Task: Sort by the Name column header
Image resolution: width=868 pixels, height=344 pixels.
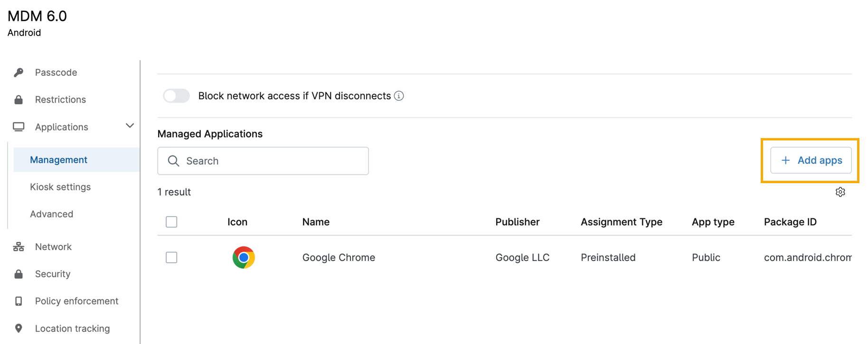Action: tap(316, 222)
